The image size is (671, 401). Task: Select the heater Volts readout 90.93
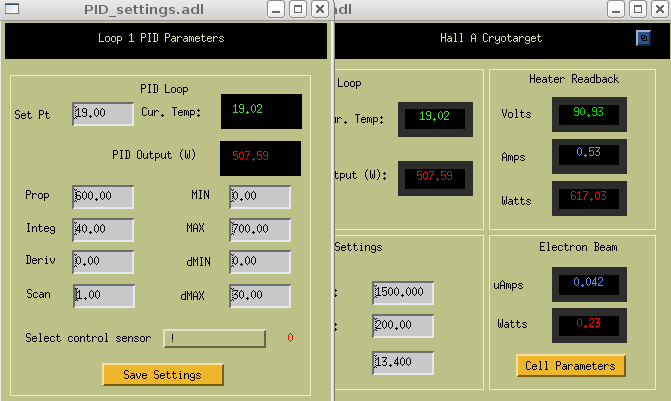[589, 114]
